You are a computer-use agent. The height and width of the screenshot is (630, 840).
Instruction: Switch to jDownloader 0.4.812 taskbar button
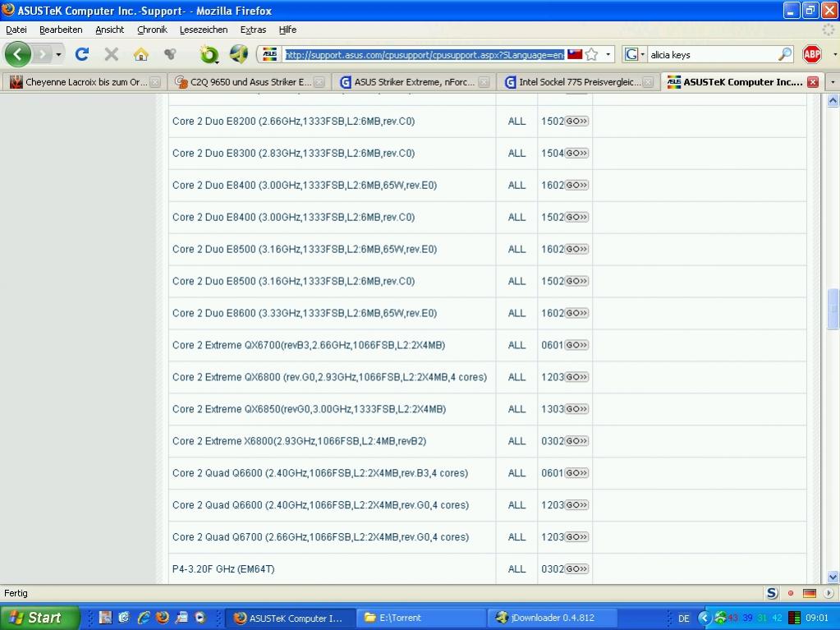point(553,618)
